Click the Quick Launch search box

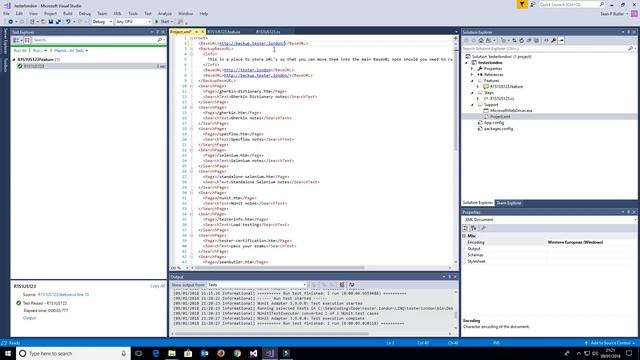click(571, 4)
